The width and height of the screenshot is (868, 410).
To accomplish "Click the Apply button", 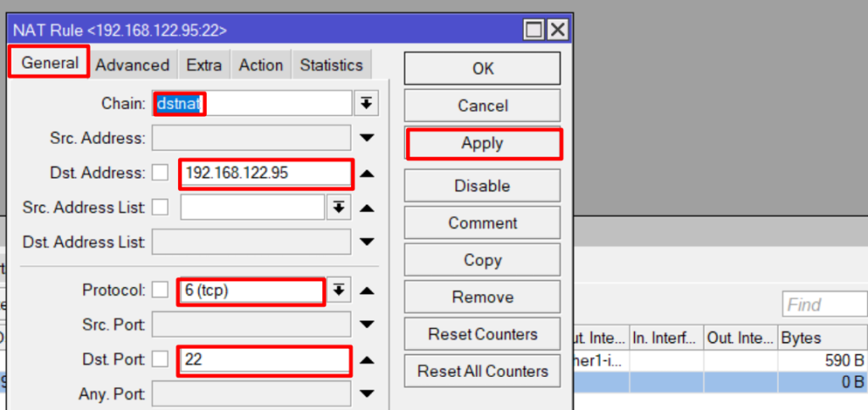I will click(482, 143).
